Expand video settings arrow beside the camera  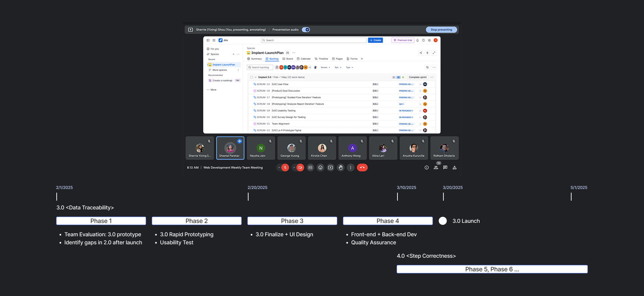click(294, 167)
